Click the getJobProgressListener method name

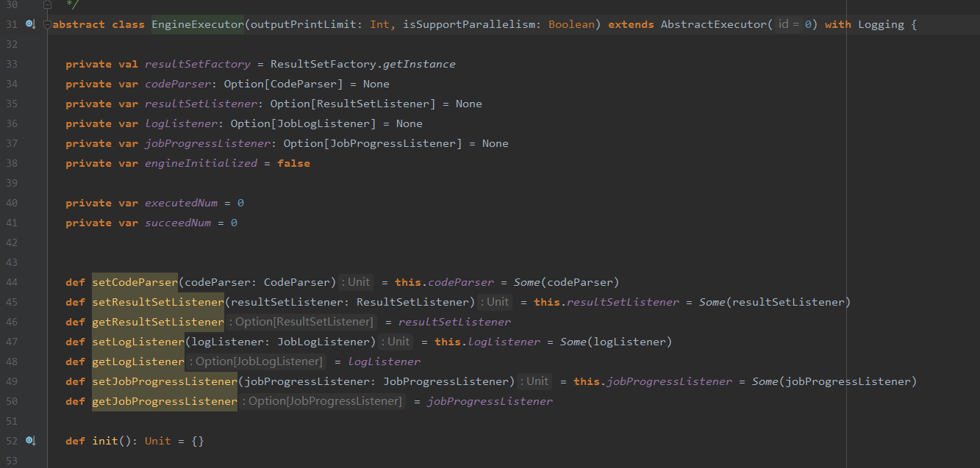[x=164, y=401]
